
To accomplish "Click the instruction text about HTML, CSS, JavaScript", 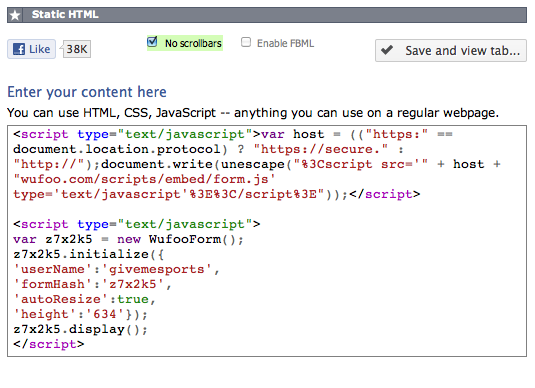I will [x=253, y=113].
